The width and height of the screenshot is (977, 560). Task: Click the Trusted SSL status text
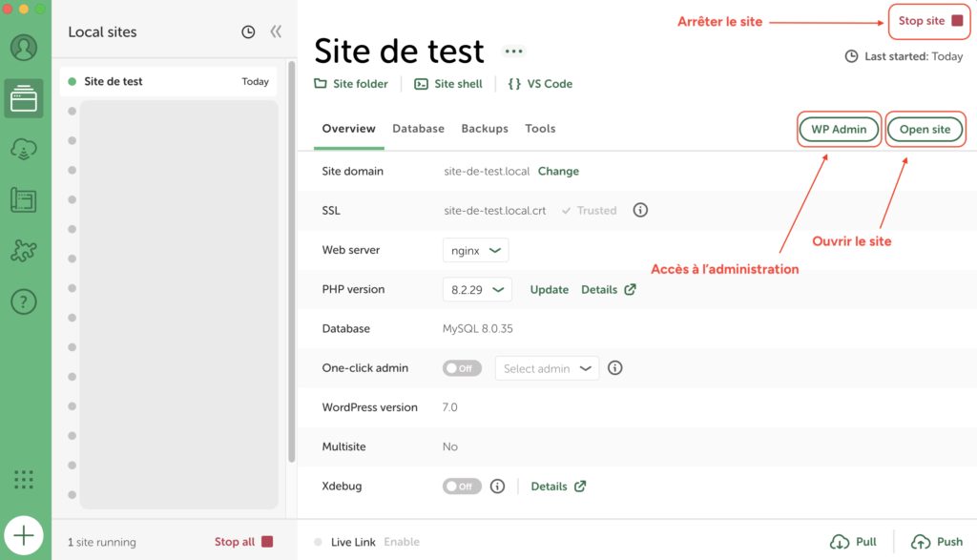tap(590, 211)
